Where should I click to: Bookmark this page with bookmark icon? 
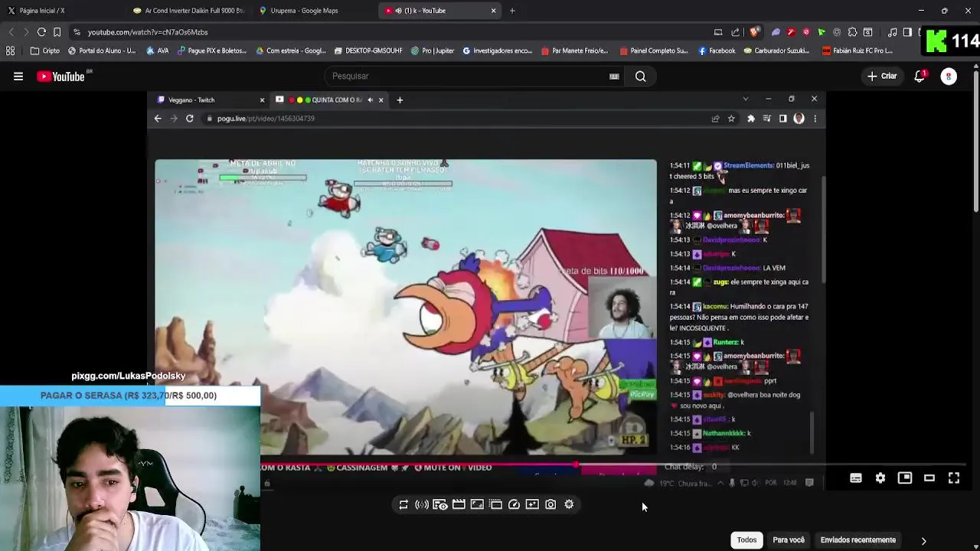click(57, 32)
